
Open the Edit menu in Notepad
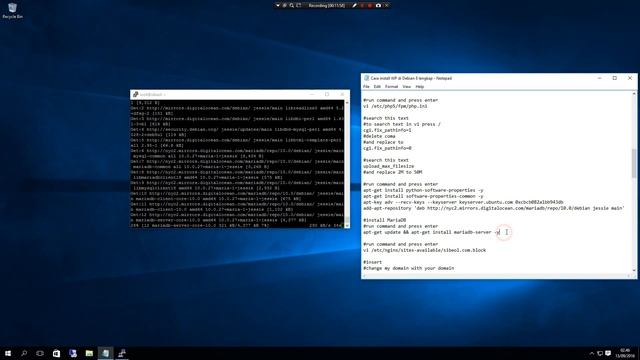point(377,87)
